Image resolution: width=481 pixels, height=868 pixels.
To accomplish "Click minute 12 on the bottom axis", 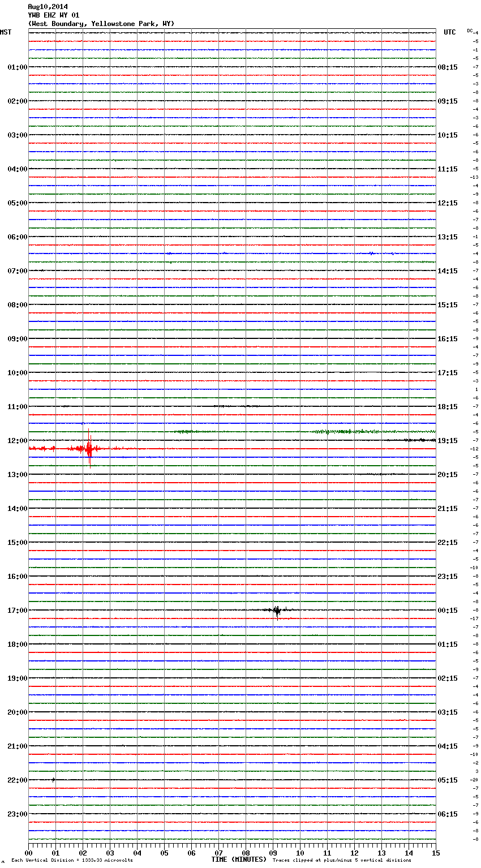I will click(354, 853).
